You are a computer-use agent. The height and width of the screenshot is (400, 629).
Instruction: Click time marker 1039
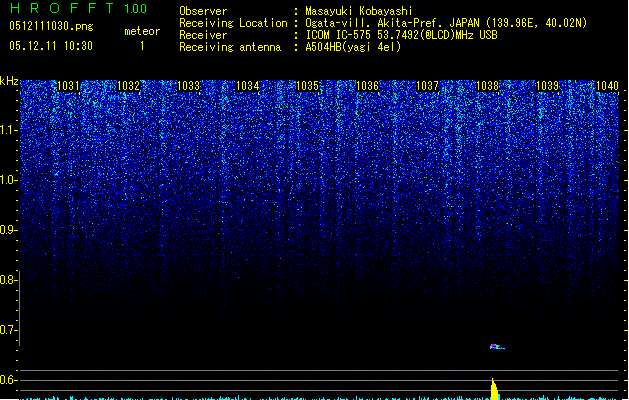click(547, 86)
